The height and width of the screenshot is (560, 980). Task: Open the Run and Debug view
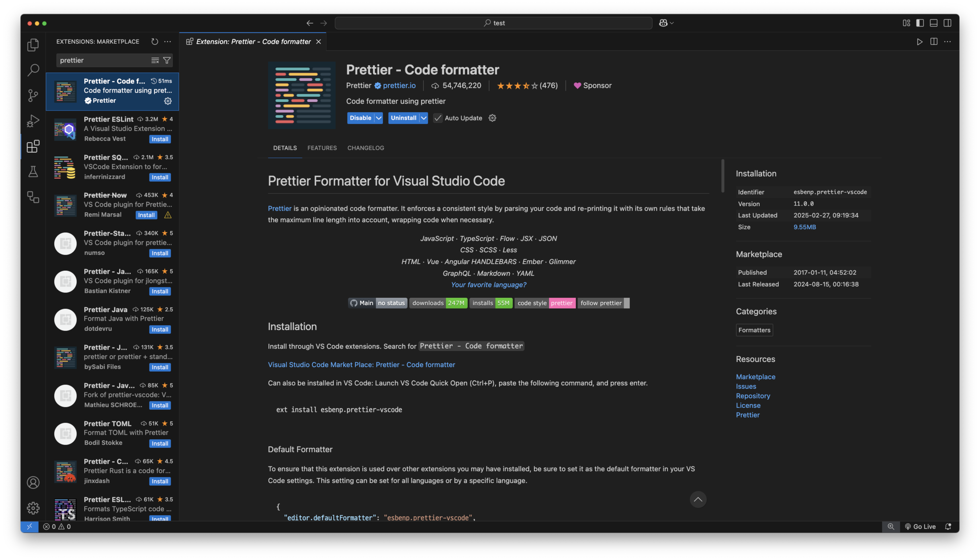(33, 121)
